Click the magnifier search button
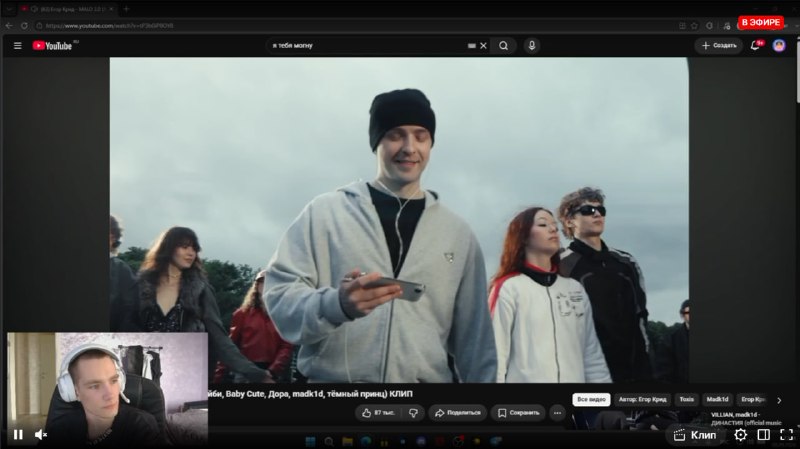Image resolution: width=800 pixels, height=449 pixels. [x=504, y=45]
